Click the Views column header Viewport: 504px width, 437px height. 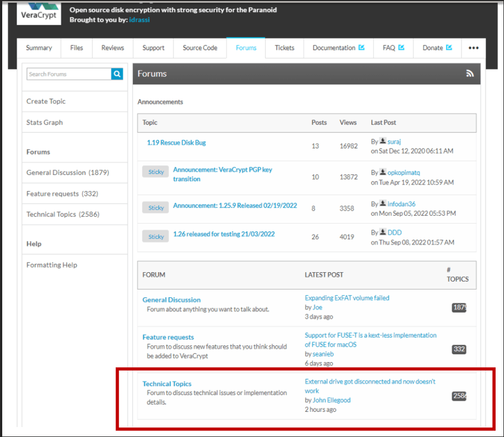pos(348,122)
